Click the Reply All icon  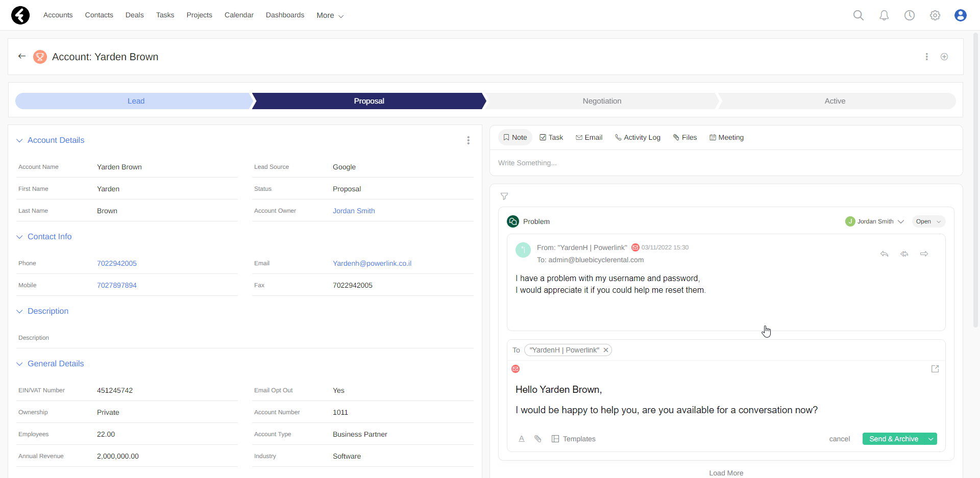pyautogui.click(x=904, y=254)
